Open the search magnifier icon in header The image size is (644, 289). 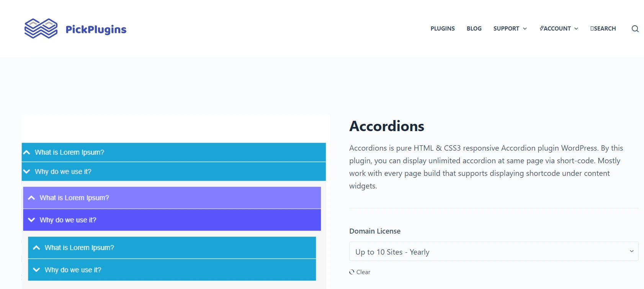(635, 29)
